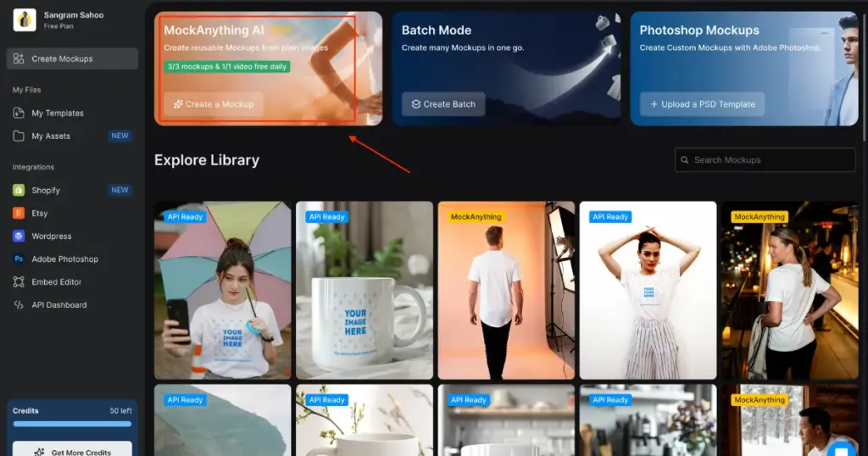Click the green Shopify bag icon
Viewport: 868px width, 456px height.
19,191
